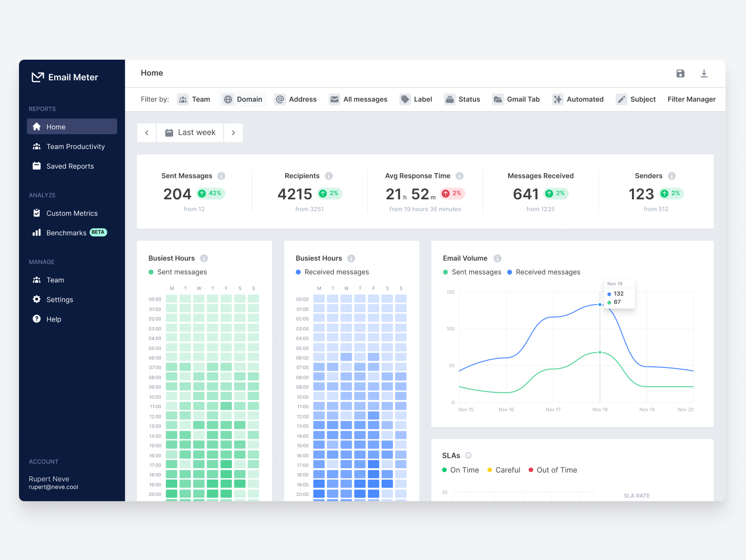Click the save report icon
Image resolution: width=746 pixels, height=560 pixels.
tap(680, 73)
